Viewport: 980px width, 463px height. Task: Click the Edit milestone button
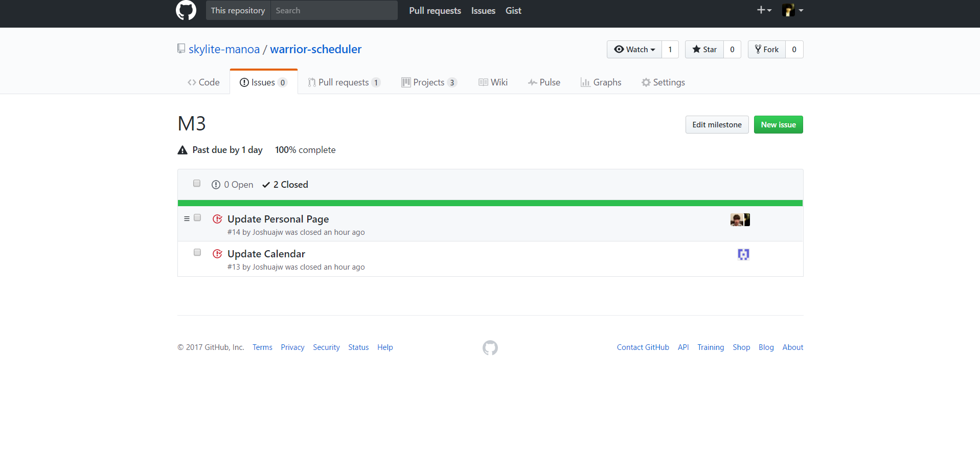click(717, 125)
